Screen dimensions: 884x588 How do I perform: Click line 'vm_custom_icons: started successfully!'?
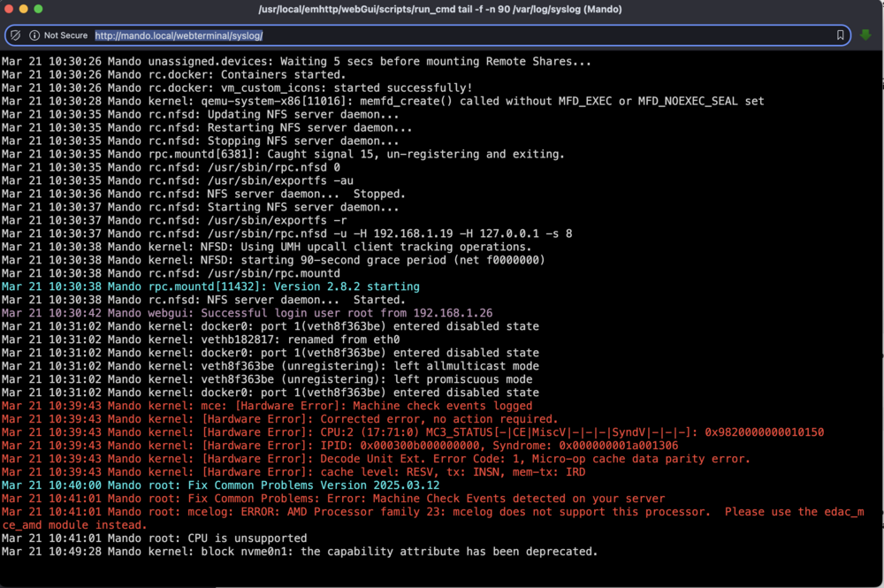[x=237, y=88]
